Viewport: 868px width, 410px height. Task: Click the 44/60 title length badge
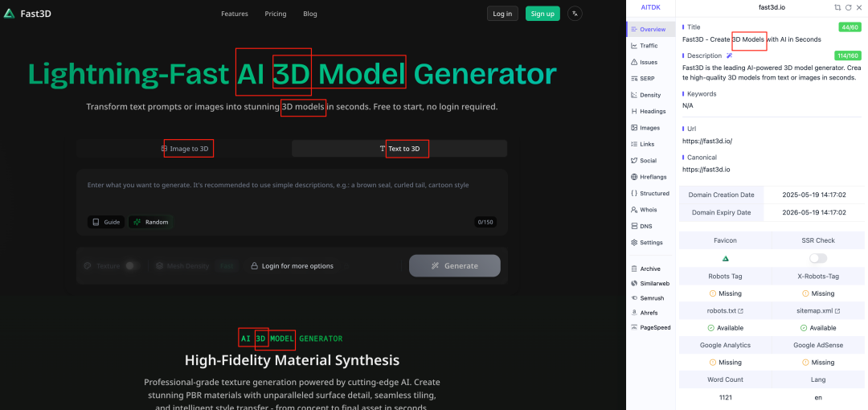tap(850, 27)
